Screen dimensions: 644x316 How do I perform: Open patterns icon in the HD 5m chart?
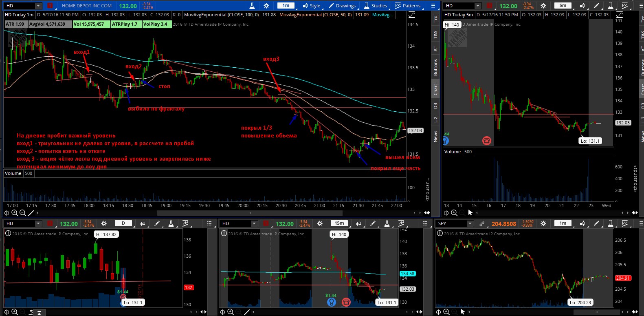[625, 6]
